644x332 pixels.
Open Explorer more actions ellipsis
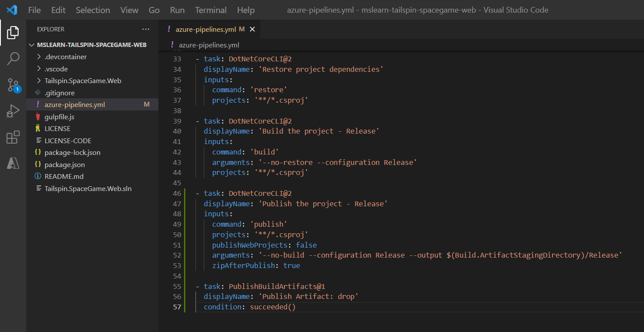click(145, 29)
